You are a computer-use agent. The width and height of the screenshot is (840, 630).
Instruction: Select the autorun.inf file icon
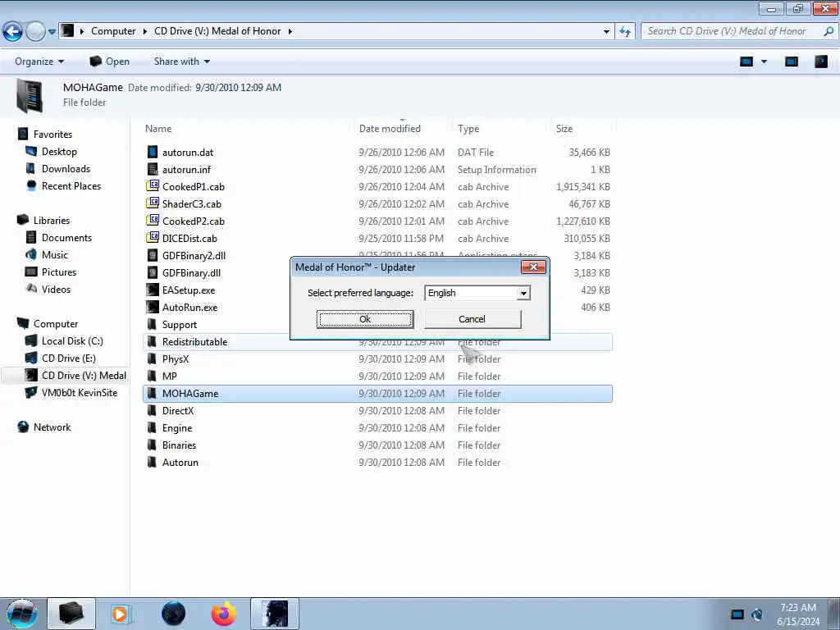153,169
